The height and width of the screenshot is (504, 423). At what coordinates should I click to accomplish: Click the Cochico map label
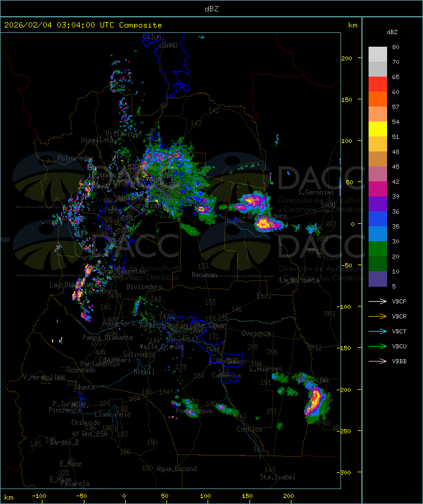[x=249, y=429]
